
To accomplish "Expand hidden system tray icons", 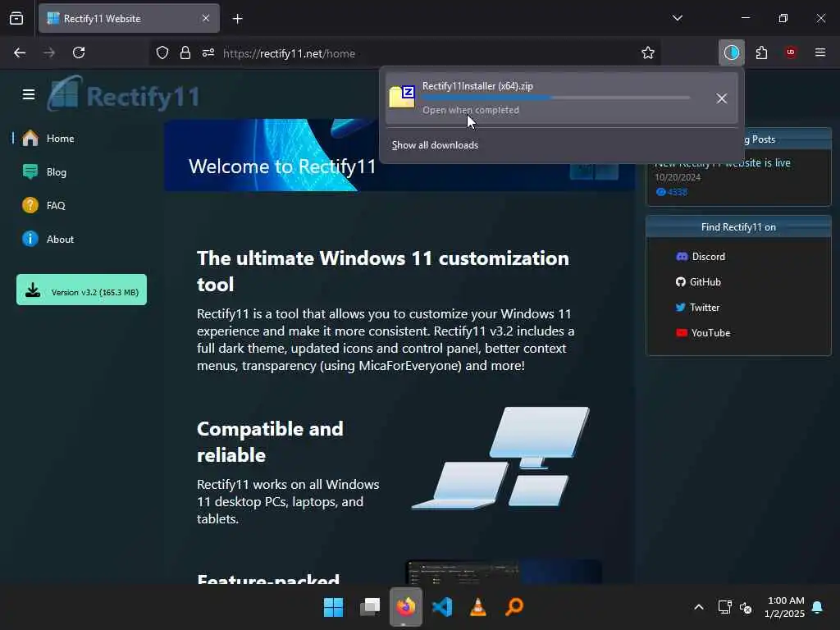I will (699, 607).
